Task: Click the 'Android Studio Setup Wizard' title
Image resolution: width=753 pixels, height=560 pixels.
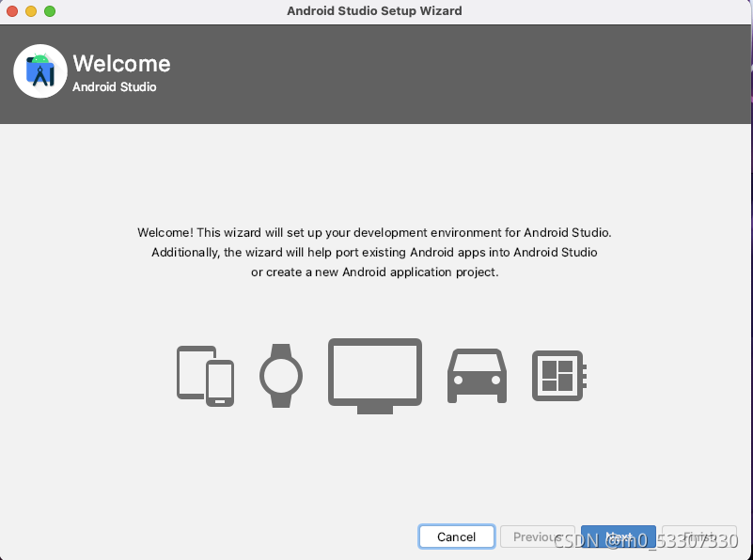Action: pyautogui.click(x=374, y=10)
